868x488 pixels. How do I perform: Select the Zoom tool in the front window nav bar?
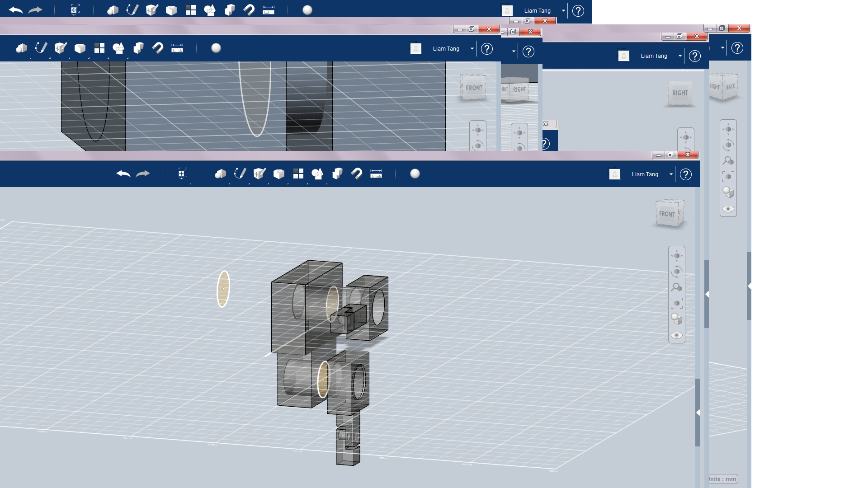677,287
